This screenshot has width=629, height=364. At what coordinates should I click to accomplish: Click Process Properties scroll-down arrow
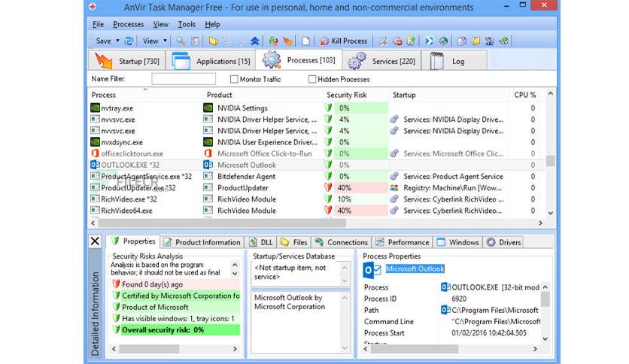pyautogui.click(x=545, y=338)
